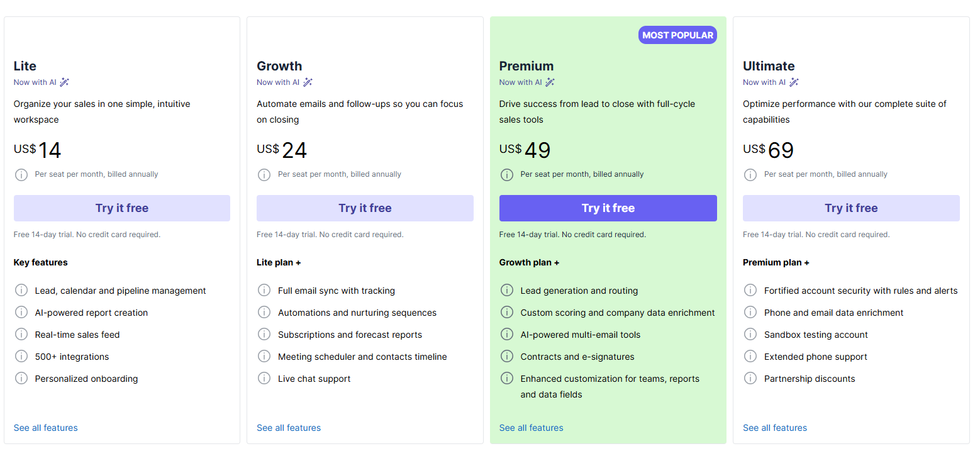Click info icon next to Live chat support
Screen dimensions: 980x451
point(264,379)
